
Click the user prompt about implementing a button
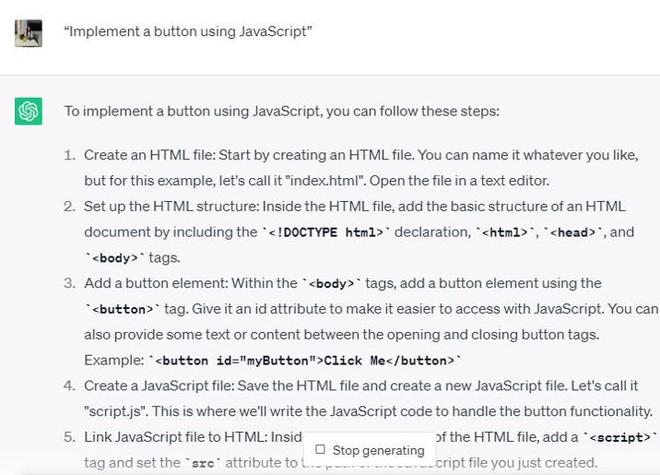188,32
